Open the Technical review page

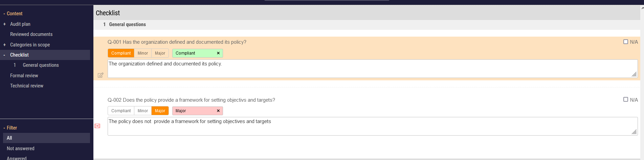[x=27, y=86]
